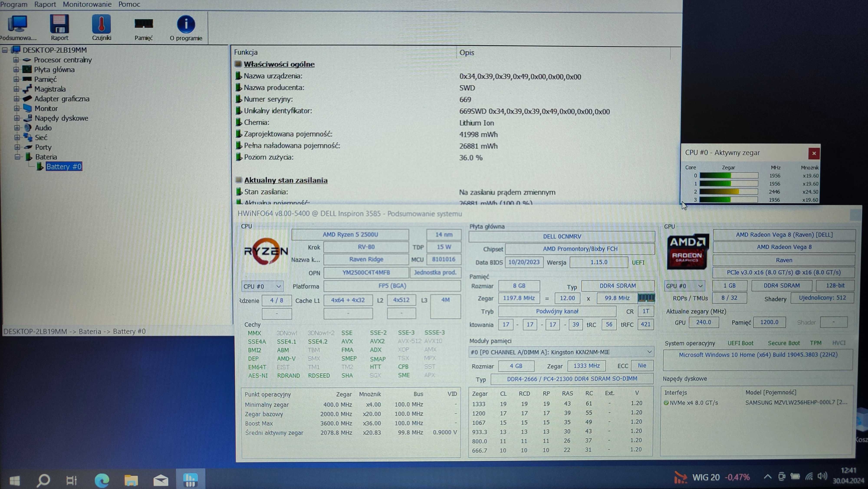Click the AMD Radeon Vega 8 (Raven) [DELL] field

(784, 235)
